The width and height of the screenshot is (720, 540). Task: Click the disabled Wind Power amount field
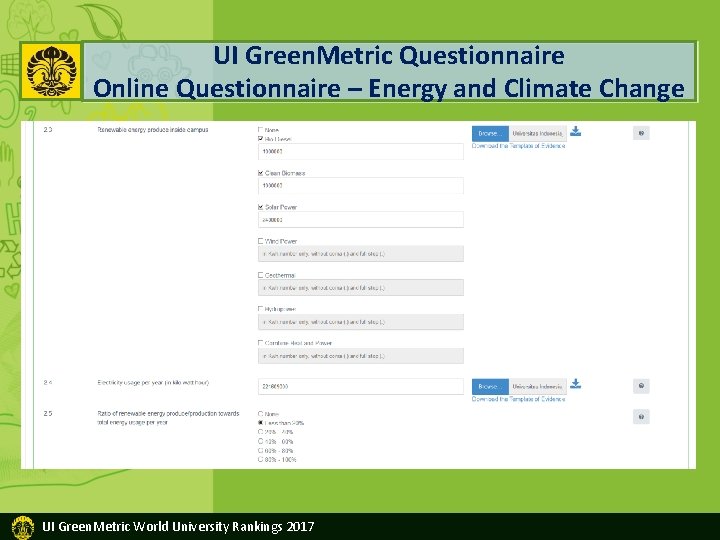[360, 253]
